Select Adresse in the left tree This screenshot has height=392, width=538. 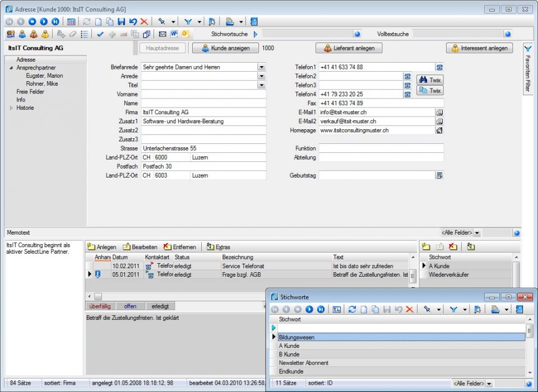tap(26, 60)
